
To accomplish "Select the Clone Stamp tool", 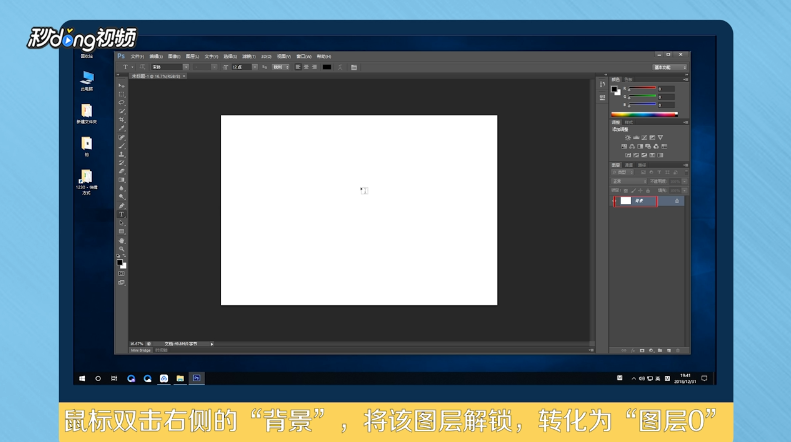I will (x=122, y=154).
